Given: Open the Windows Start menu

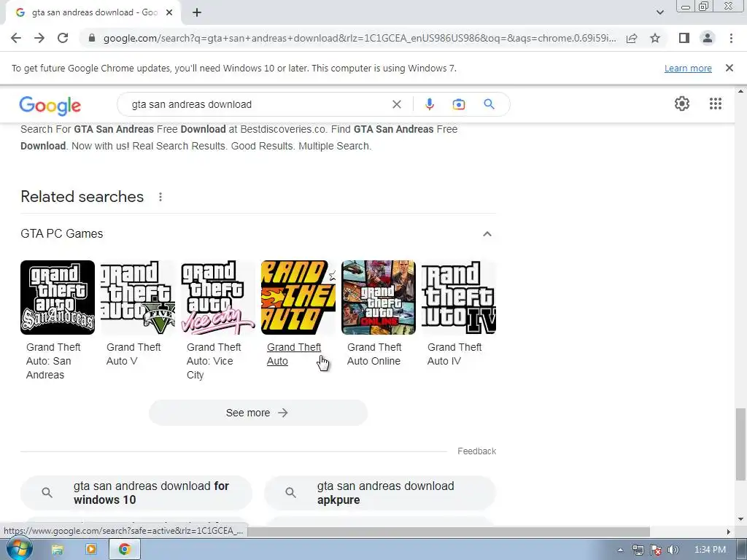Looking at the screenshot, I should [x=18, y=549].
